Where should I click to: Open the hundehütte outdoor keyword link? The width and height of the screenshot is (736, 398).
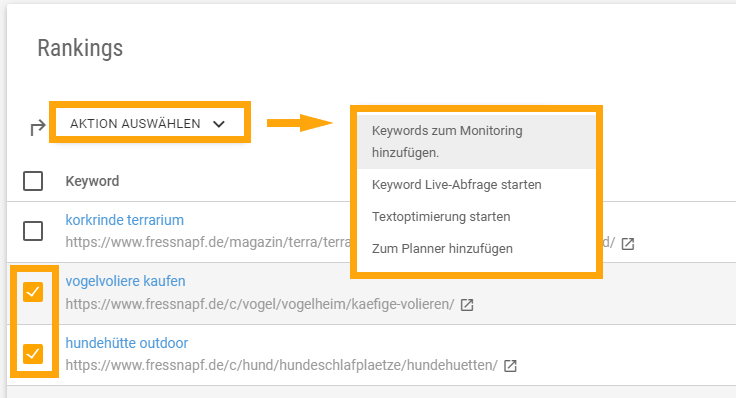[x=127, y=343]
